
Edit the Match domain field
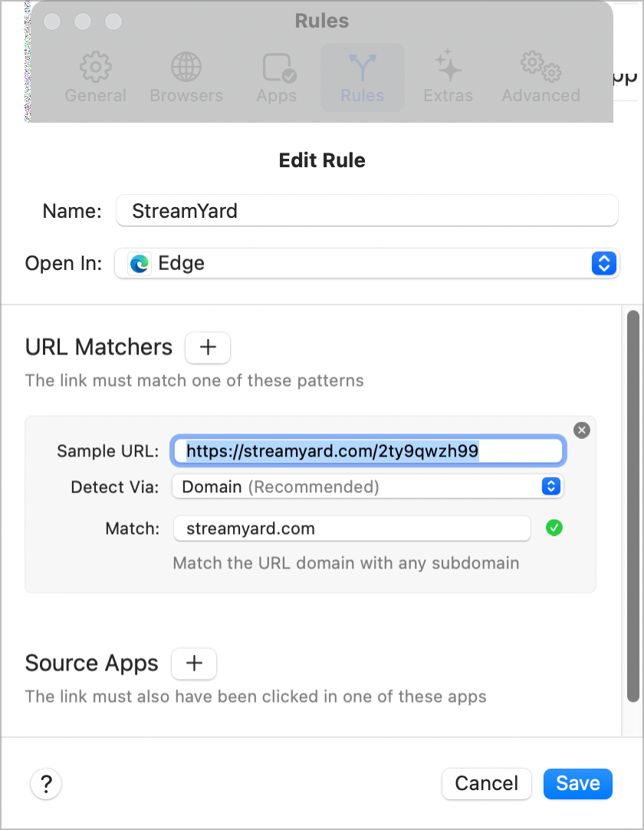tap(351, 529)
